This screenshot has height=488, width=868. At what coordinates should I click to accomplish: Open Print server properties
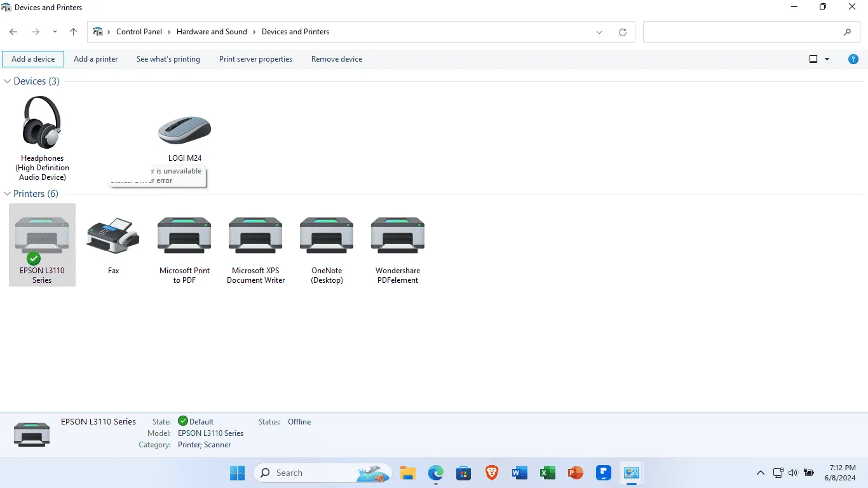click(x=256, y=59)
